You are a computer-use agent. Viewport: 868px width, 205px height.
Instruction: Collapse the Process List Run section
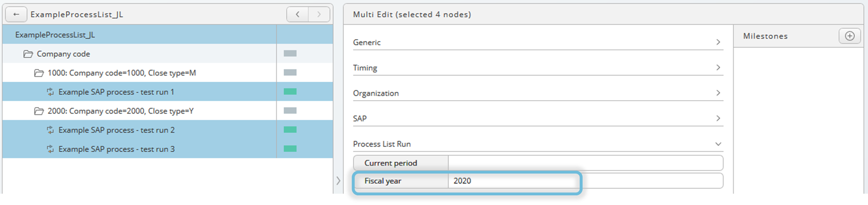point(538,144)
